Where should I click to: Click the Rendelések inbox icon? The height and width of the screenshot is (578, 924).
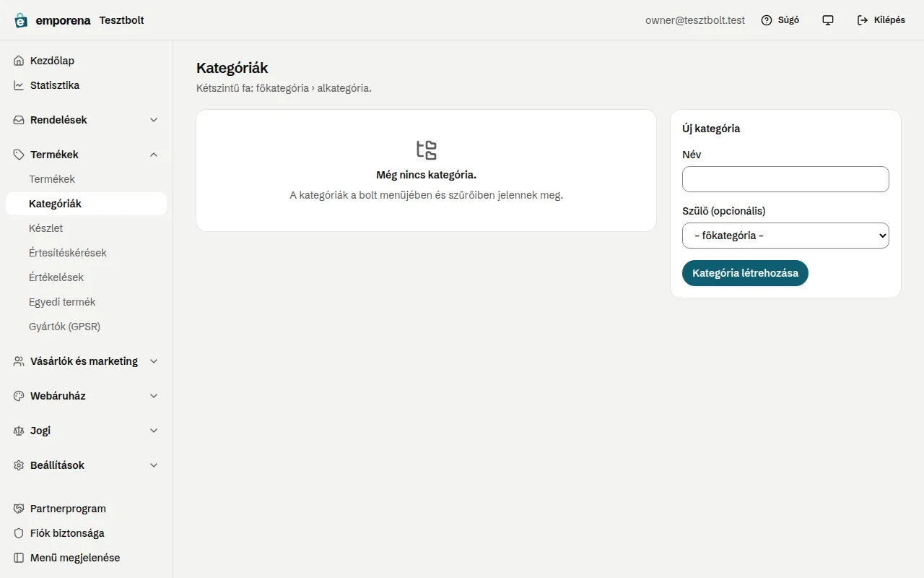19,120
